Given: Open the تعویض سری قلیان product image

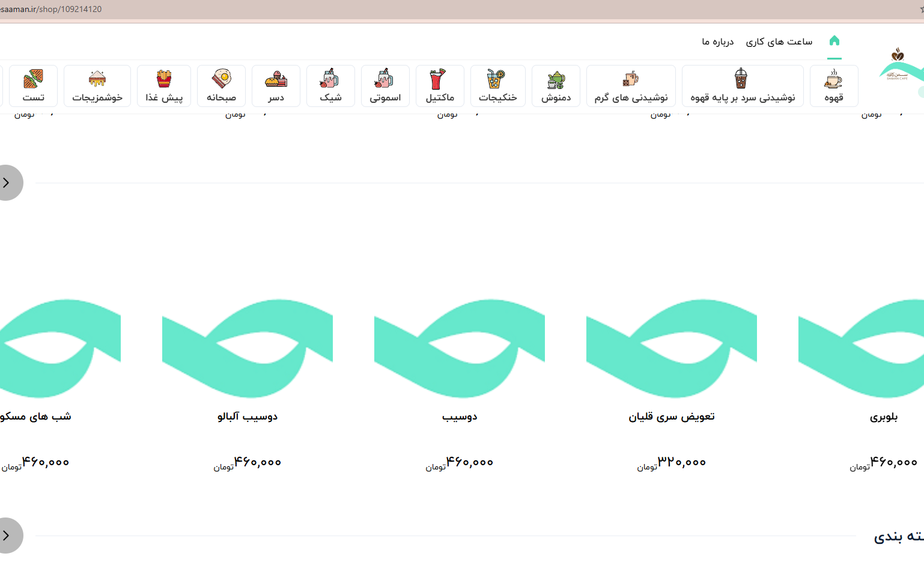Looking at the screenshot, I should point(672,349).
